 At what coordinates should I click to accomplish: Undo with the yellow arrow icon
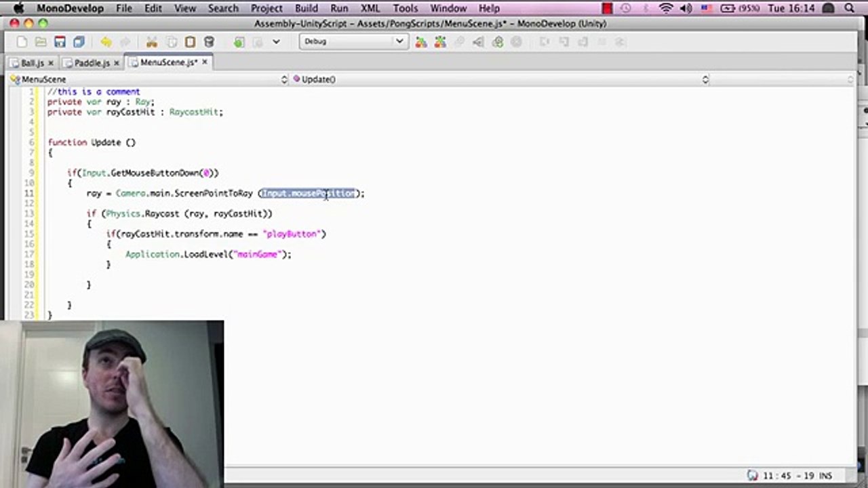pos(106,42)
